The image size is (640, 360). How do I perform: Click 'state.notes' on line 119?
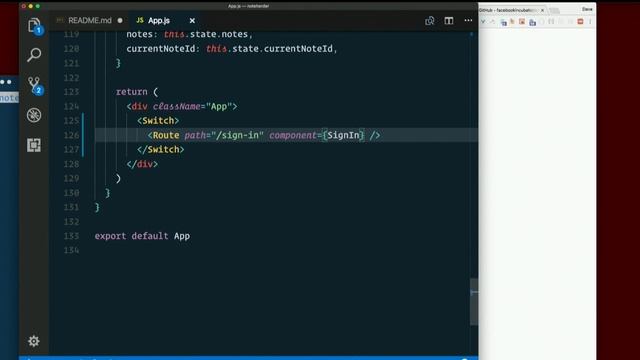219,34
